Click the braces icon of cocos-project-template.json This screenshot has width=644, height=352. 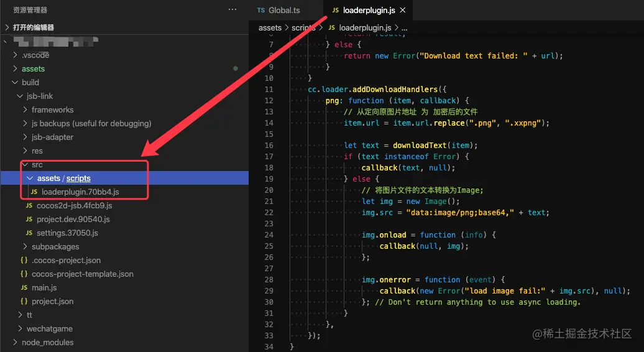24,274
